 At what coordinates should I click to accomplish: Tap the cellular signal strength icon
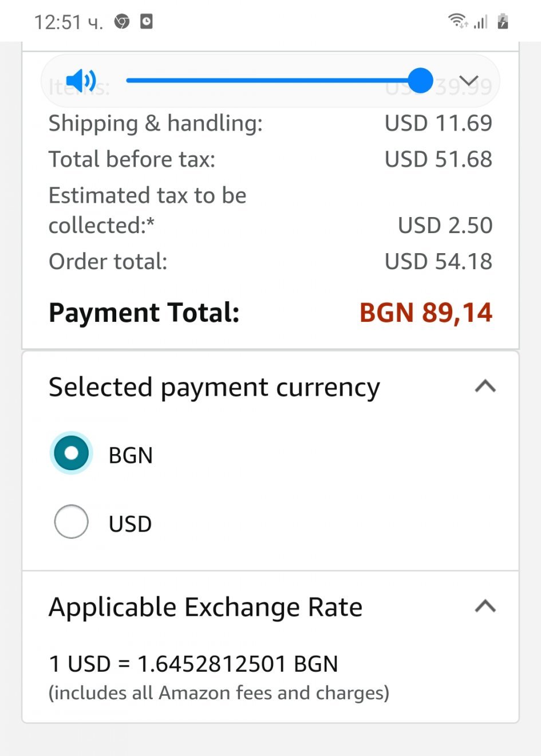(x=480, y=22)
